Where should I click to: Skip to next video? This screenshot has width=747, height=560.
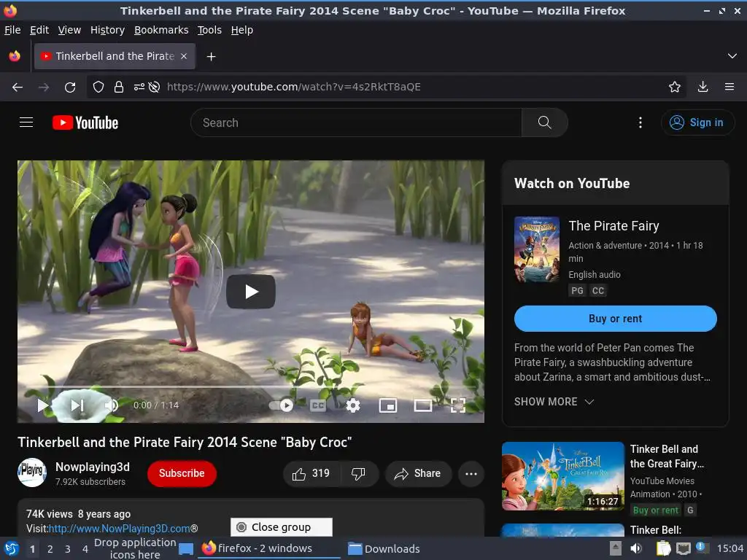77,405
